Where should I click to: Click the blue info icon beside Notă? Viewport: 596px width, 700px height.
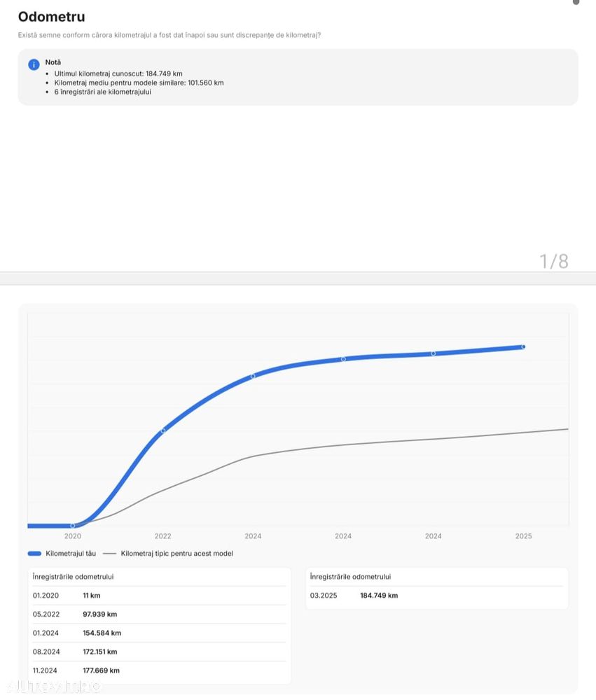34,64
